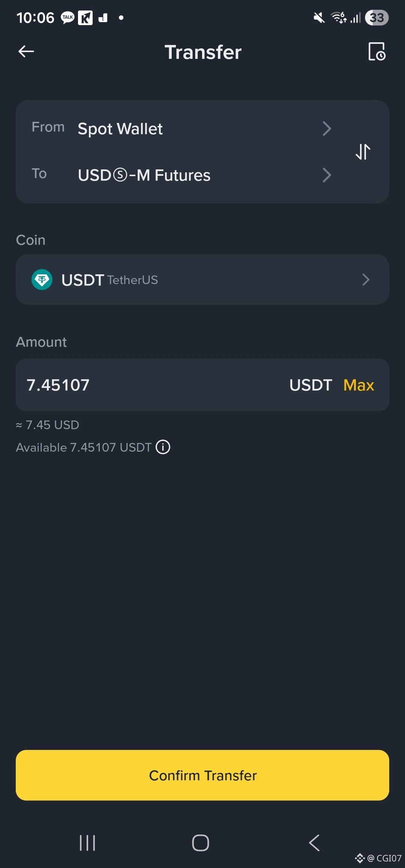Tap Max to fill full amount
The width and height of the screenshot is (405, 868).
359,385
